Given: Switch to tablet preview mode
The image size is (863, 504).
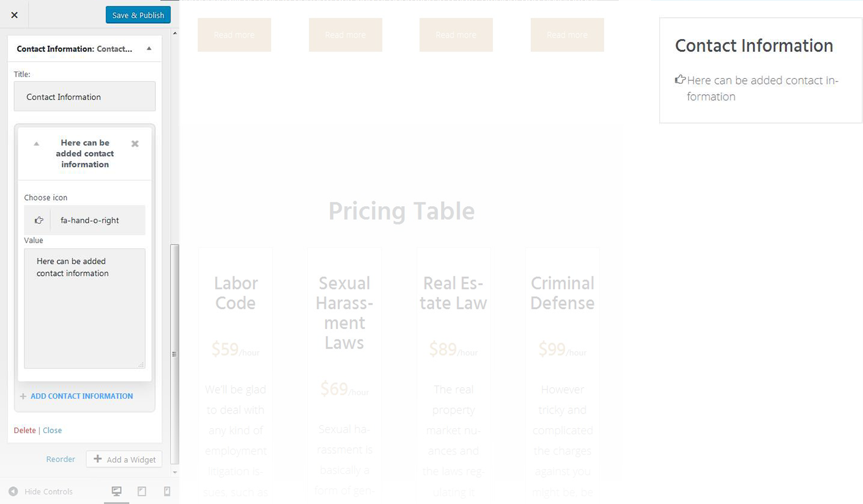Looking at the screenshot, I should 142,491.
